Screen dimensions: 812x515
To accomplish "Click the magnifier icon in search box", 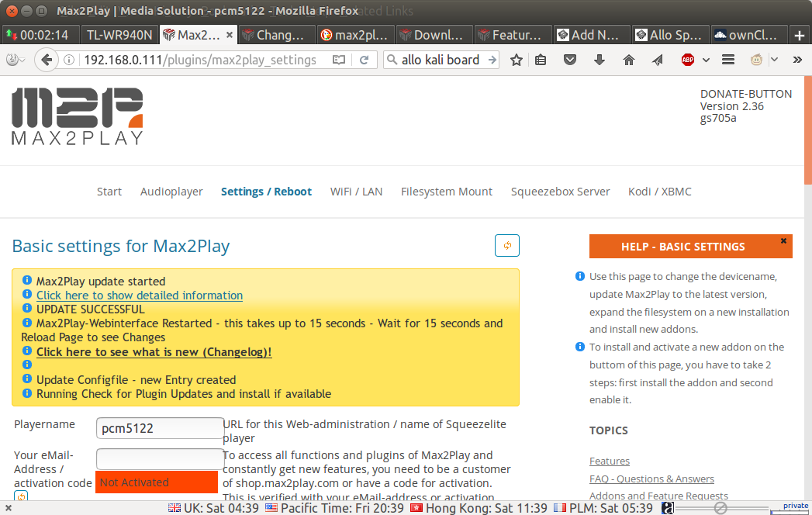I will tap(392, 60).
